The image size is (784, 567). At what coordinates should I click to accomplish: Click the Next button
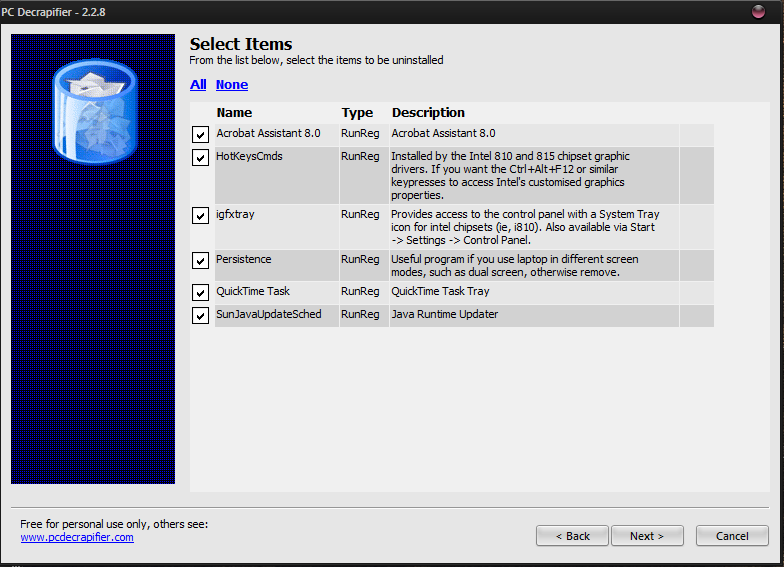point(647,536)
